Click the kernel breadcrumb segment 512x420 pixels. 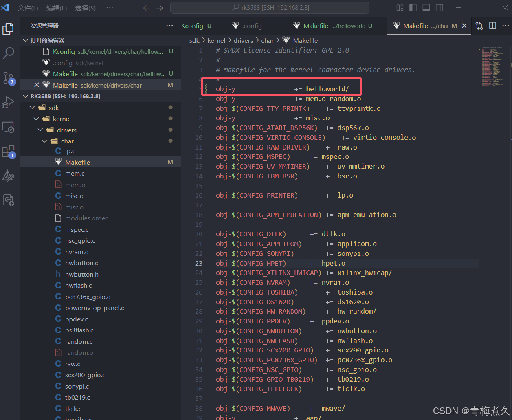[x=216, y=40]
